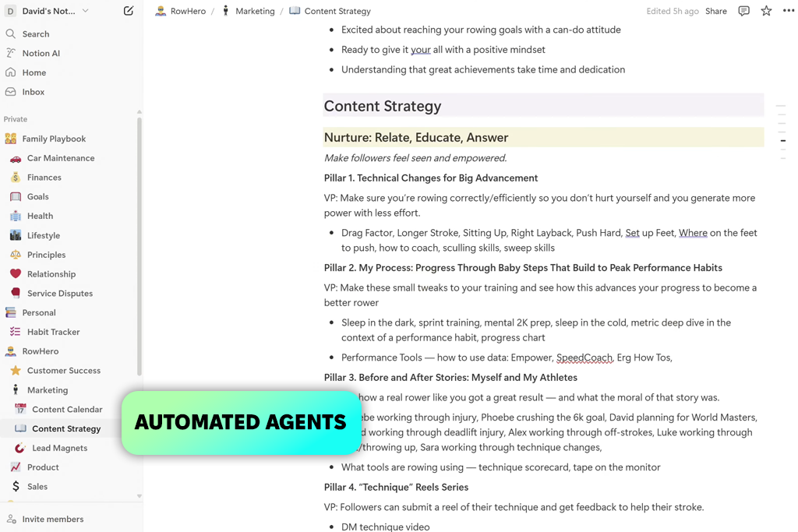Open the three-dot page options menu

pos(789,11)
